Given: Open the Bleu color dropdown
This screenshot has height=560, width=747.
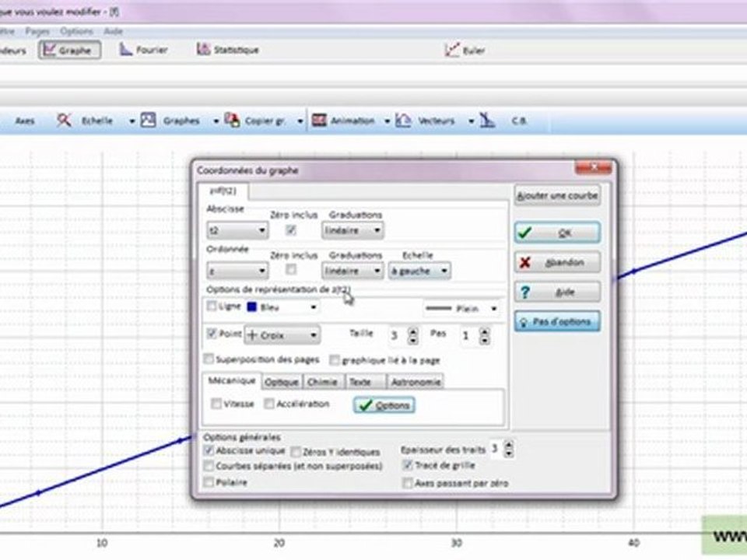Looking at the screenshot, I should tap(282, 308).
